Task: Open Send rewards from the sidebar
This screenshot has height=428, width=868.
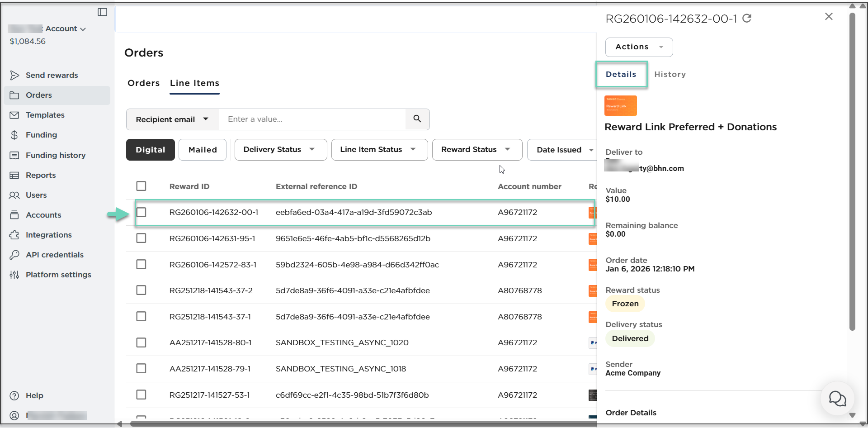Action: point(52,75)
